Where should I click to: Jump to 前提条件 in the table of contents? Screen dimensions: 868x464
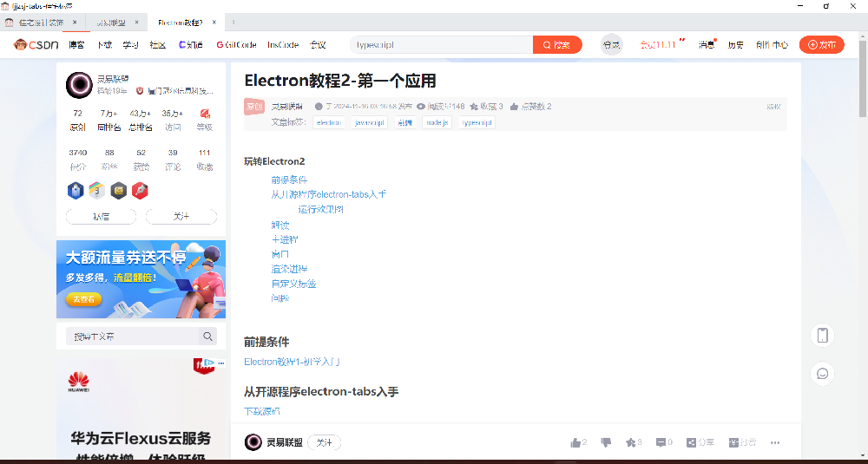pos(289,180)
